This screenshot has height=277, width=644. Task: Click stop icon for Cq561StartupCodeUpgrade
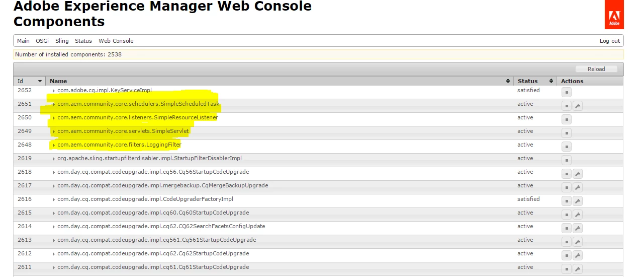point(567,242)
